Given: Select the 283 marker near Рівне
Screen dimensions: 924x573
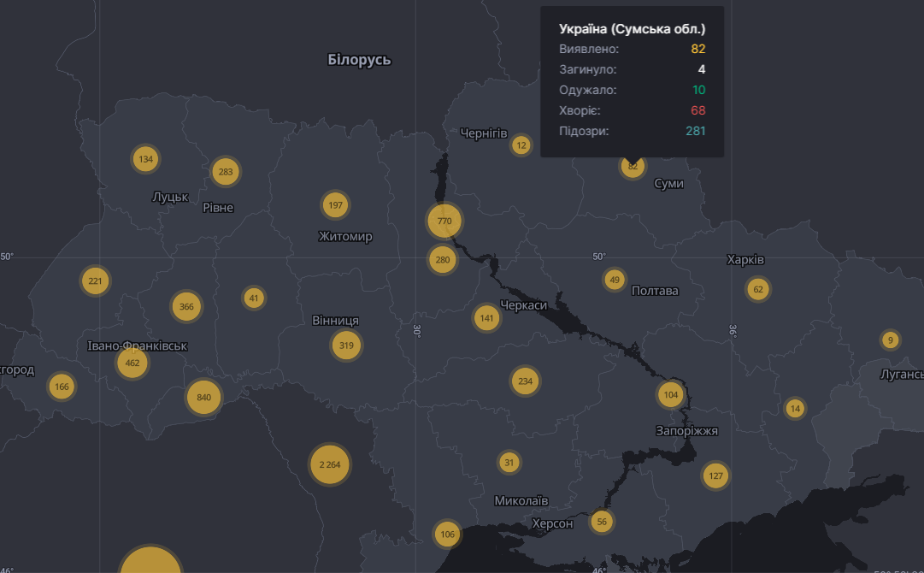Looking at the screenshot, I should coord(225,172).
